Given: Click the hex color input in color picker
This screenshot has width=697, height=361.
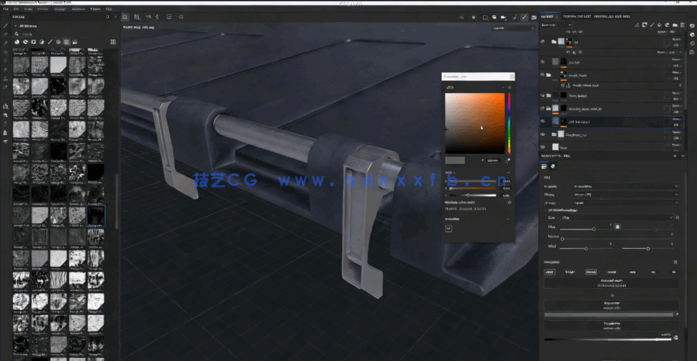Looking at the screenshot, I should (493, 160).
